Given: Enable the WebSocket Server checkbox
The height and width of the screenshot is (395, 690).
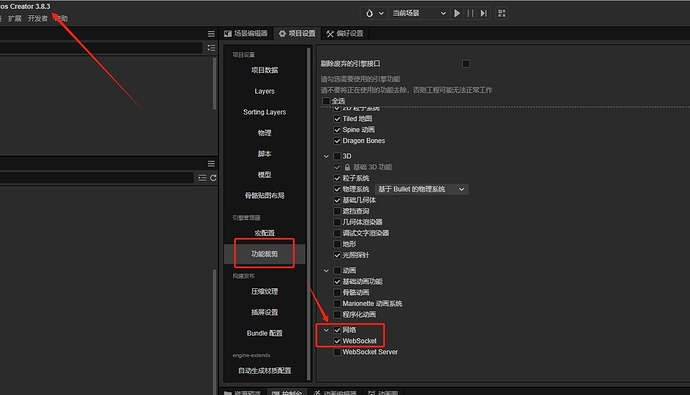Looking at the screenshot, I should tap(337, 352).
